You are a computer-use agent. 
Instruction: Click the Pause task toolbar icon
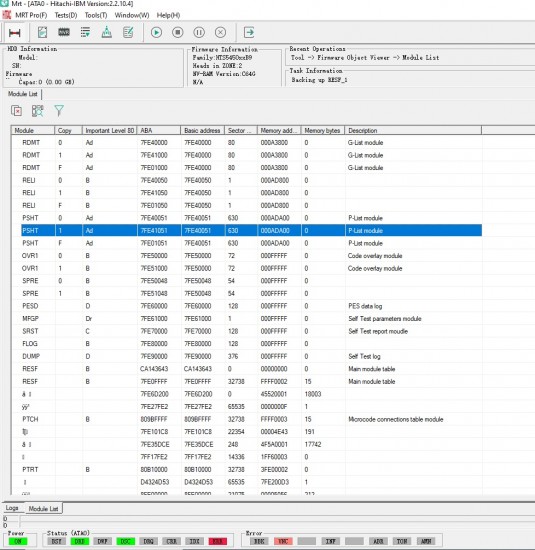(199, 33)
